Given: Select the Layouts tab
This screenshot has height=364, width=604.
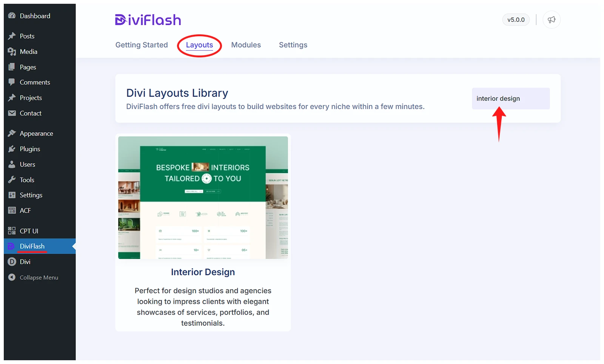Looking at the screenshot, I should click(199, 45).
